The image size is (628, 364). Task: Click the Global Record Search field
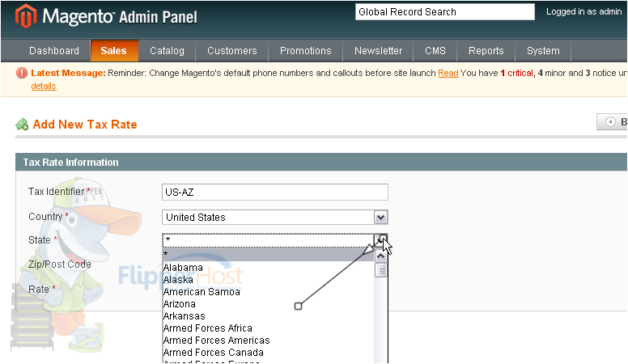pos(445,12)
